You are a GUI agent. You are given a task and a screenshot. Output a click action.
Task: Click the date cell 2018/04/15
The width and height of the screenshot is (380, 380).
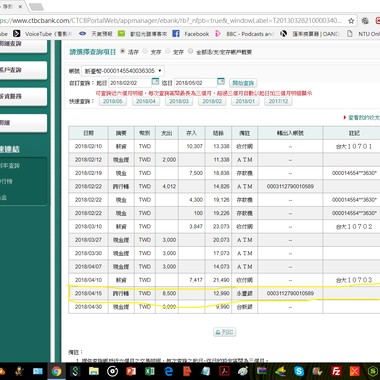coord(88,294)
